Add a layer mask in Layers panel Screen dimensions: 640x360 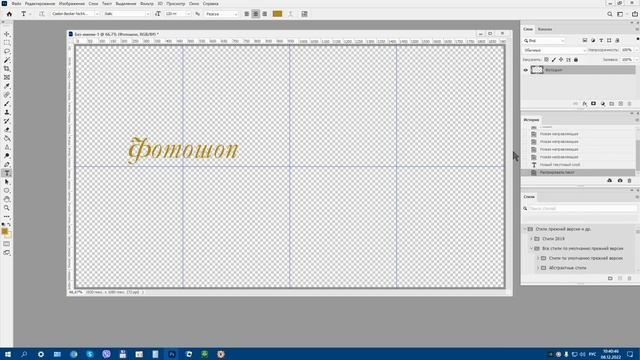click(593, 104)
